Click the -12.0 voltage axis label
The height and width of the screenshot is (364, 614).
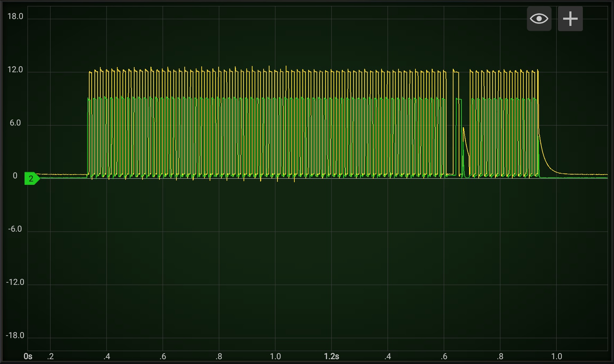[x=15, y=282]
